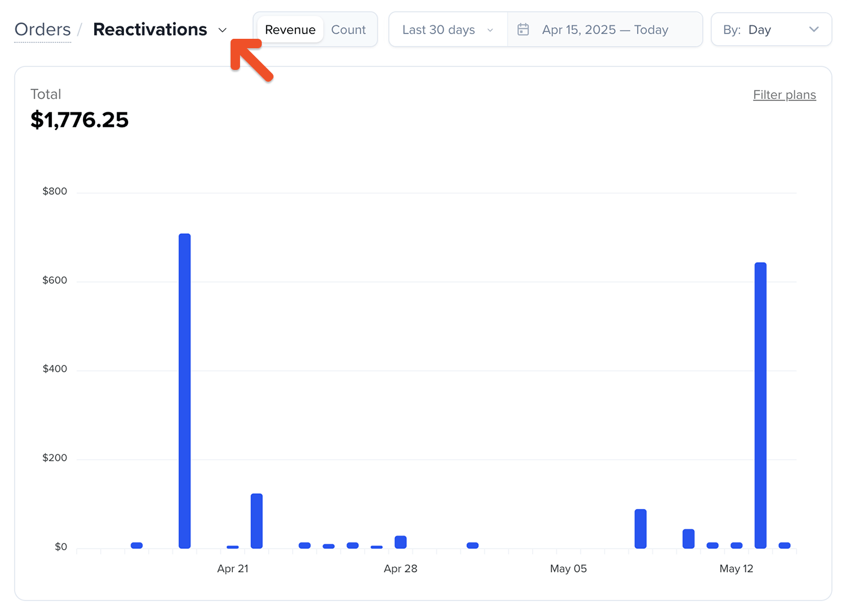Switch to the Count view
847x616 pixels.
(348, 29)
